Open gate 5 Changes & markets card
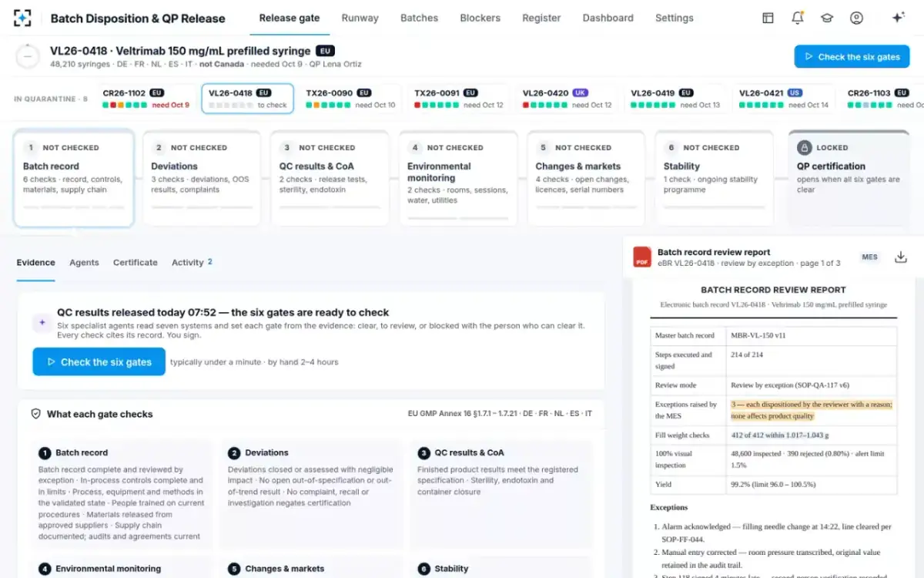 click(x=586, y=178)
